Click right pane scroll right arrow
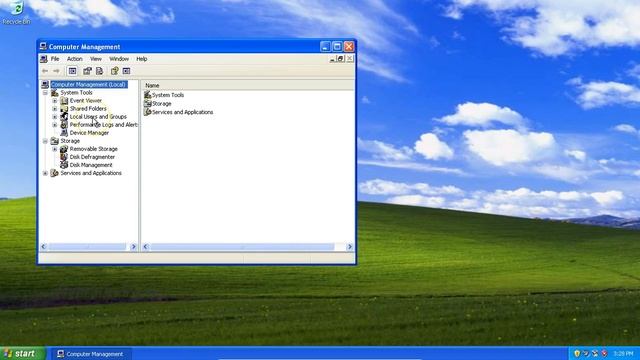640x360 pixels. click(x=349, y=247)
